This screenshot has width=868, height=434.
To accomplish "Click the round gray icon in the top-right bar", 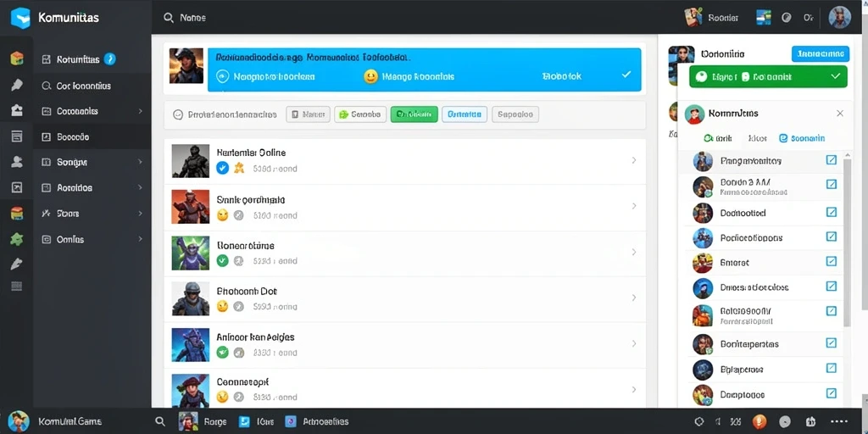I will tap(786, 18).
